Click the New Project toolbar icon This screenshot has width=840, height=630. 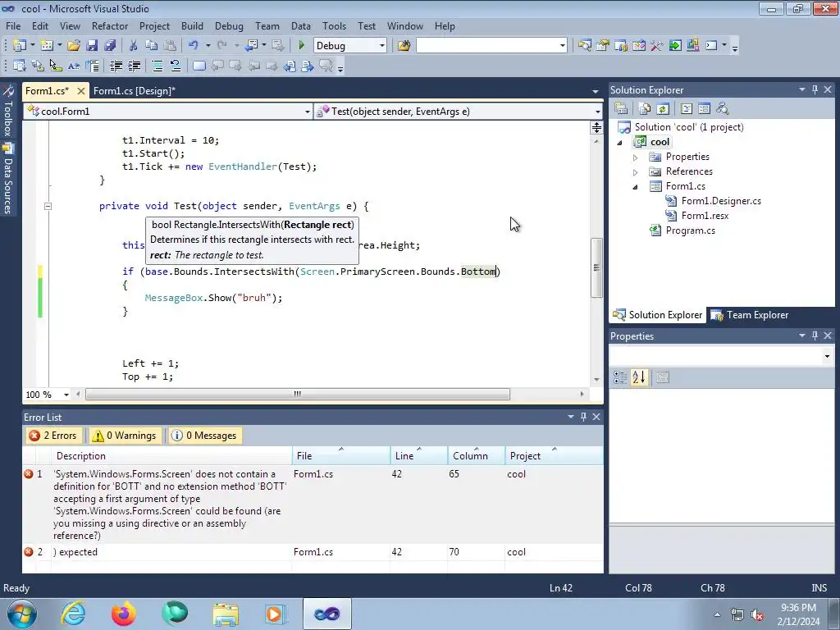click(x=20, y=46)
